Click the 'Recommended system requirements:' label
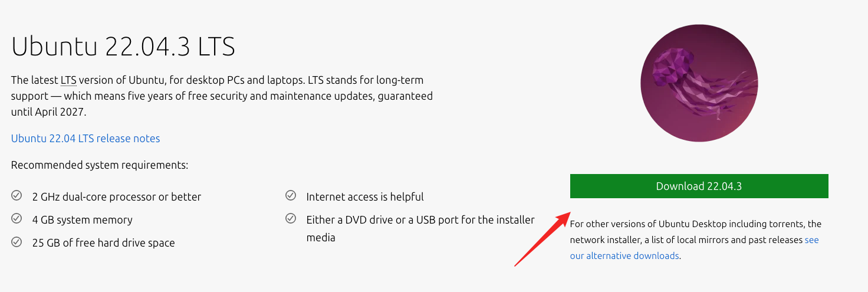The width and height of the screenshot is (868, 292). click(x=100, y=165)
